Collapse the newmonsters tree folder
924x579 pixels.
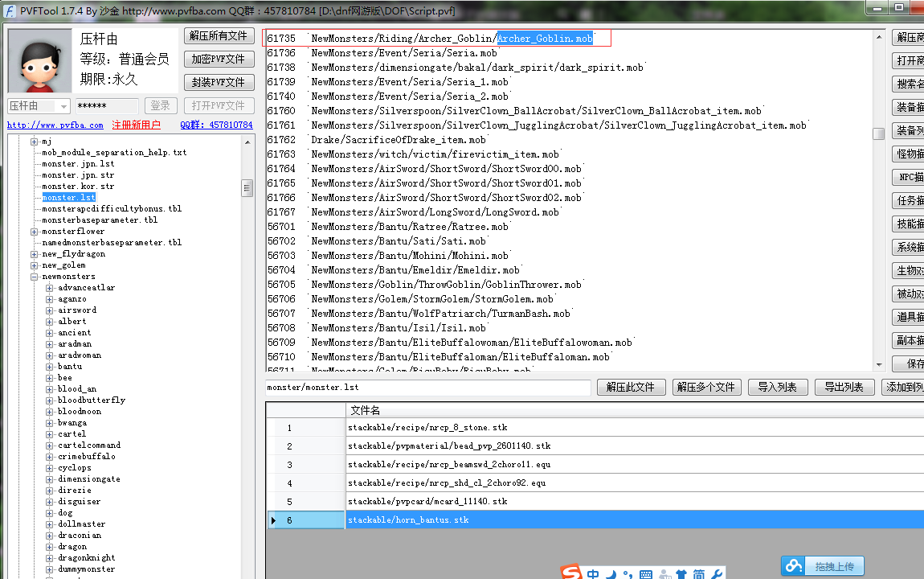click(x=35, y=277)
